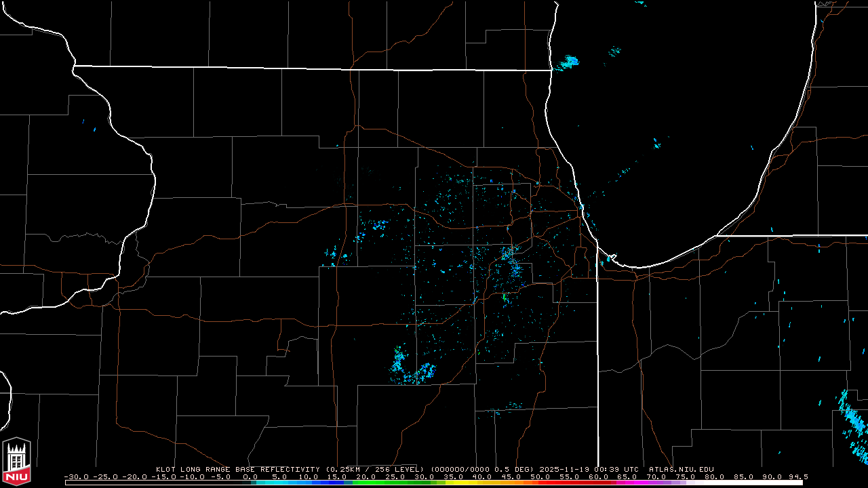The height and width of the screenshot is (488, 868).
Task: Click the large cyan echo in bottom-right corner
Action: (854, 423)
